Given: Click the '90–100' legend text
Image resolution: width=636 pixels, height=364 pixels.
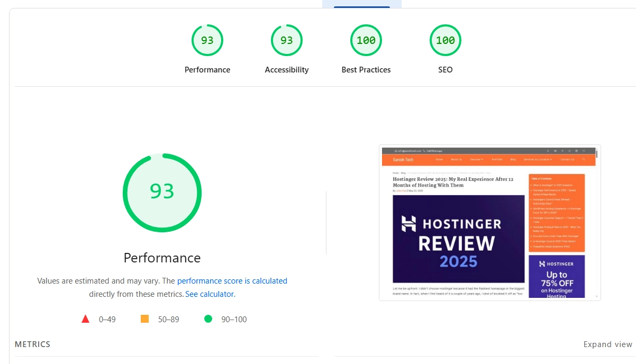Looking at the screenshot, I should (x=234, y=320).
